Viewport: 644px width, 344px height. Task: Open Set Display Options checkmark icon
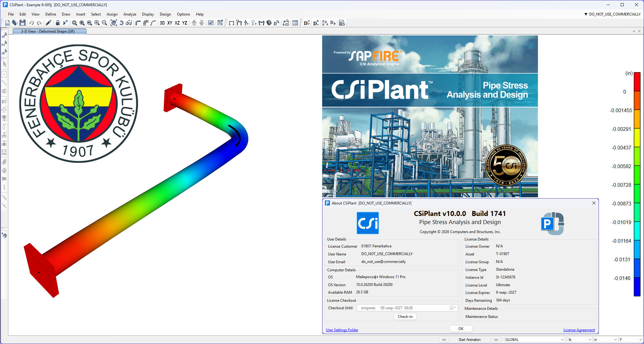211,23
